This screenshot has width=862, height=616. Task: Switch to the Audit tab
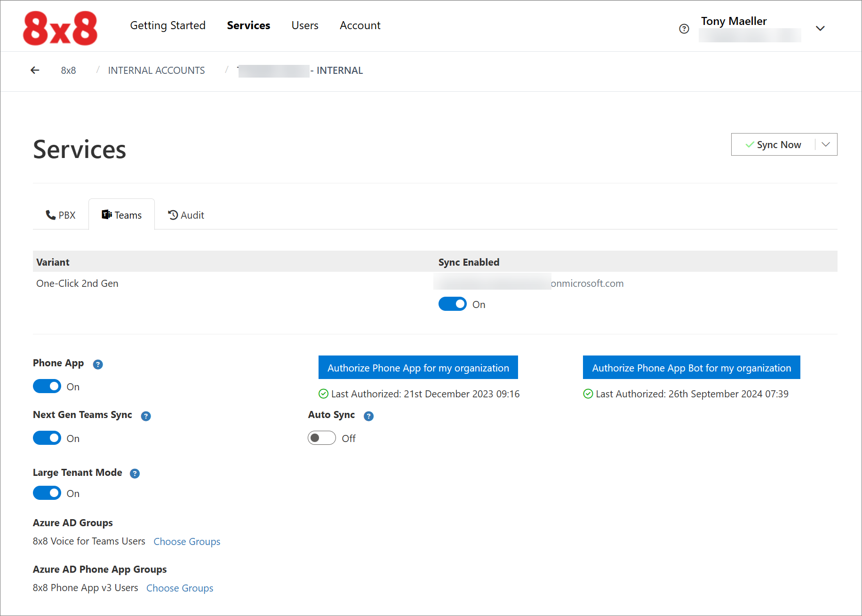coord(186,215)
